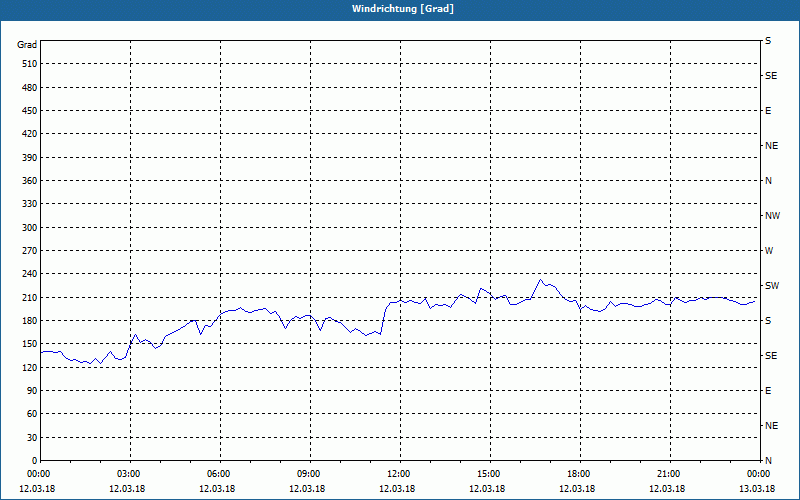Select the 09:00 time axis label
Screen dimensions: 800x500
(309, 474)
